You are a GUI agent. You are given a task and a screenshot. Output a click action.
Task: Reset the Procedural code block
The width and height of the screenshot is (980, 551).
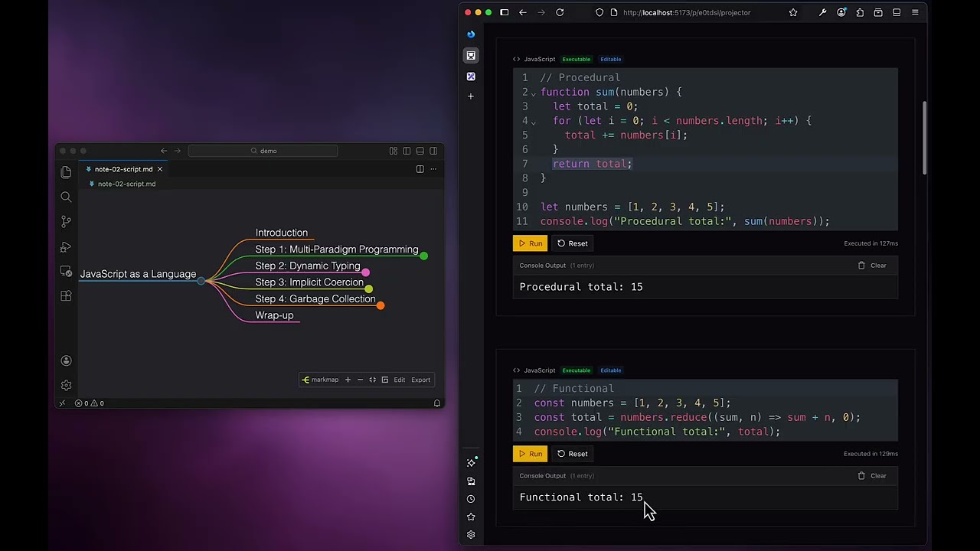coord(573,243)
